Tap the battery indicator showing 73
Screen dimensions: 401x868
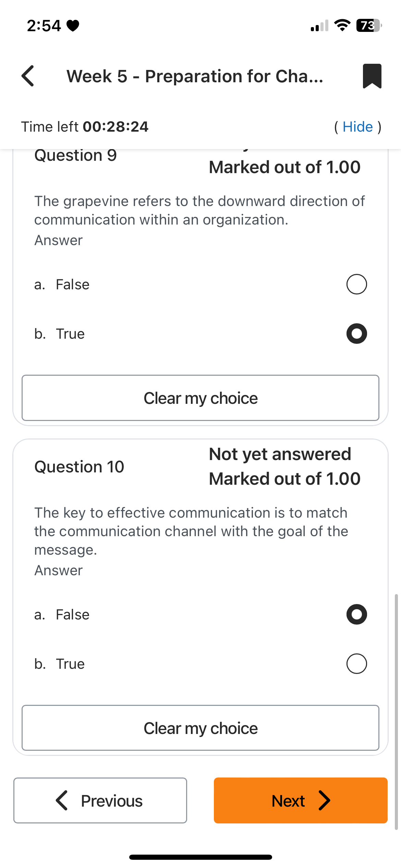(368, 25)
